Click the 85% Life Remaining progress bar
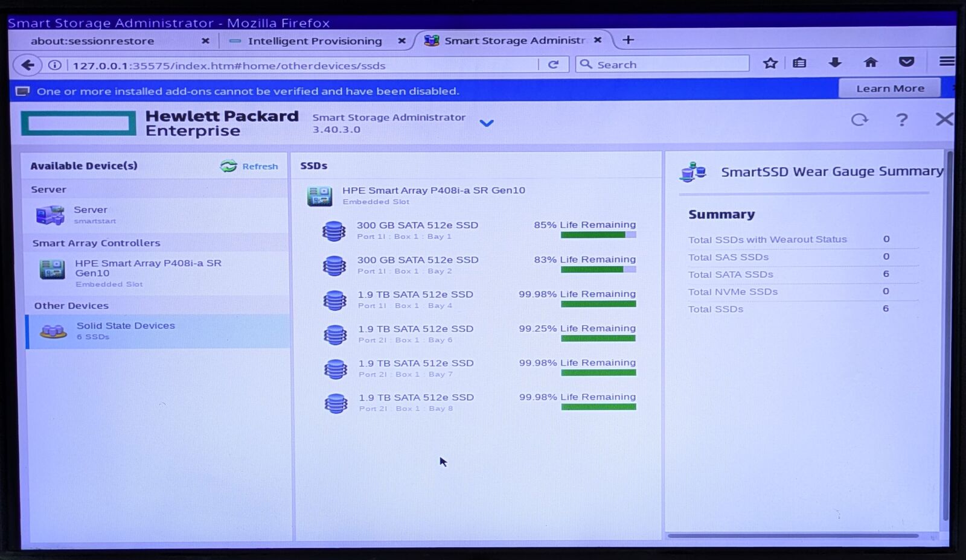This screenshot has width=966, height=560. point(598,235)
